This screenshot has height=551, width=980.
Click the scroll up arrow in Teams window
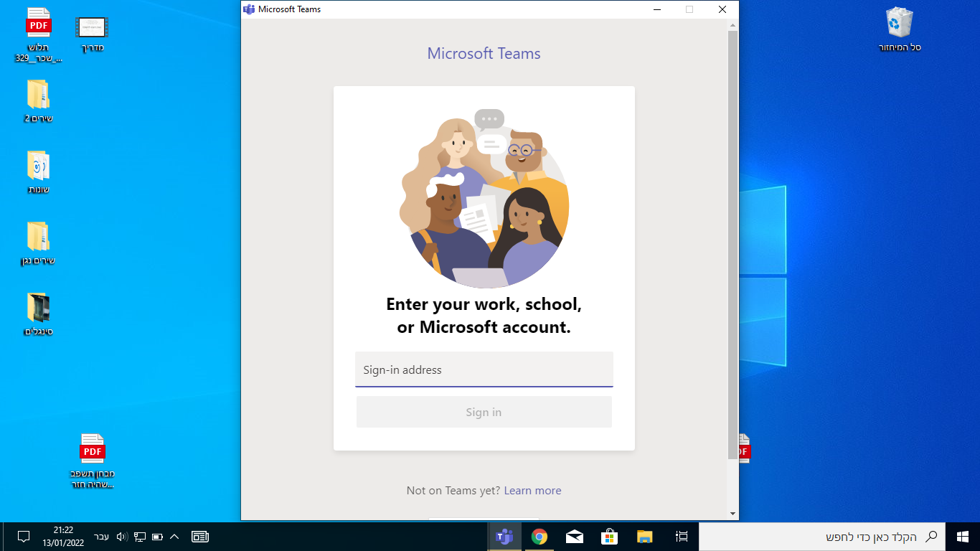(x=733, y=25)
